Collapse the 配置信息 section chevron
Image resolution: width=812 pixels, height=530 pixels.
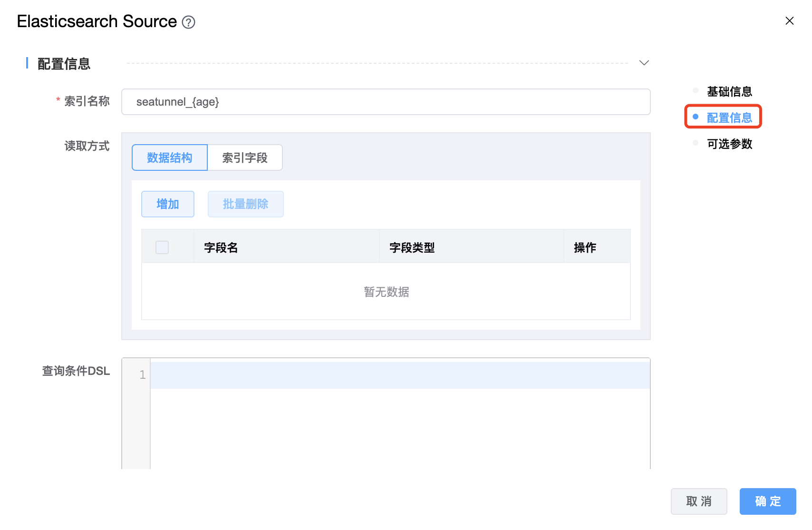point(644,63)
